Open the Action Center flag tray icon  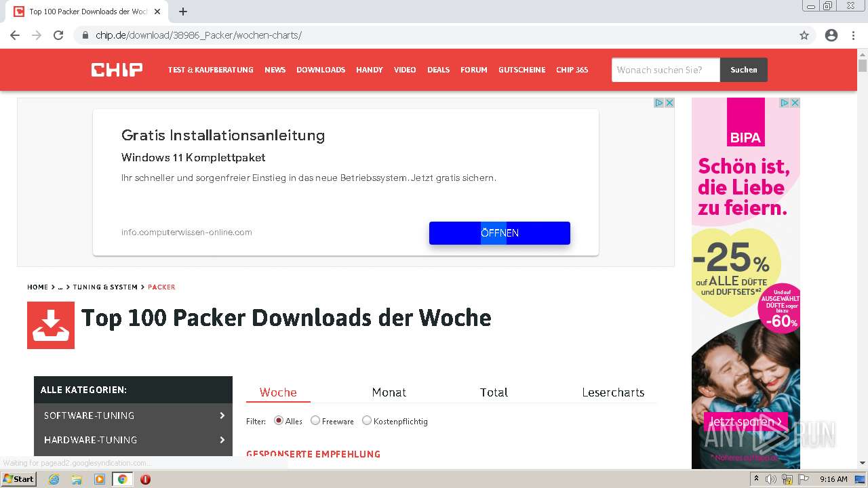804,479
